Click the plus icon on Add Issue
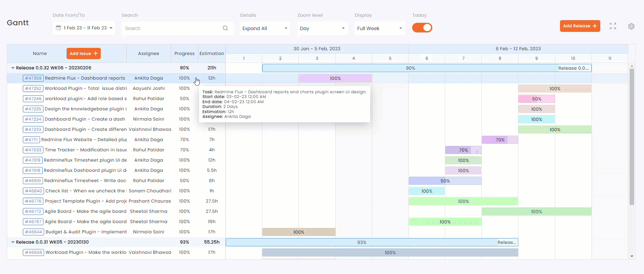The image size is (644, 274). pyautogui.click(x=96, y=54)
